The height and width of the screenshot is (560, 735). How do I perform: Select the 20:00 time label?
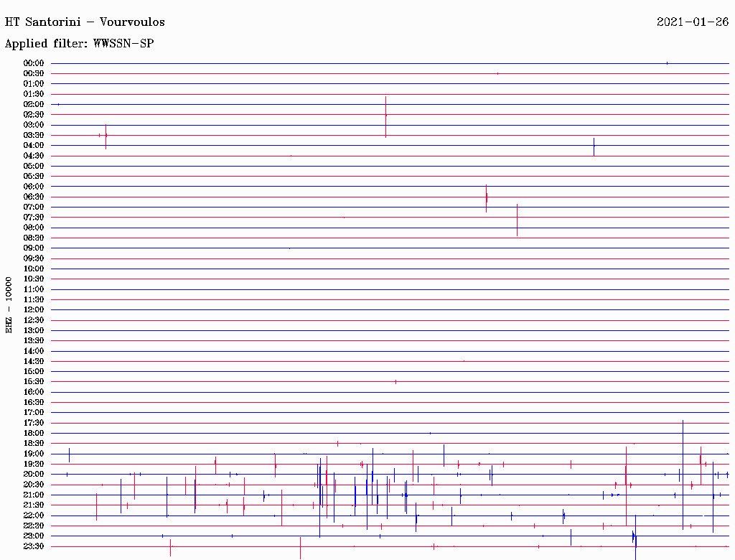pos(34,474)
